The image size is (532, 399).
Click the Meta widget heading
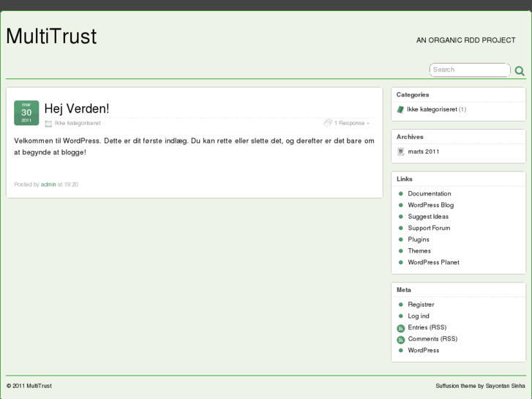click(x=404, y=290)
